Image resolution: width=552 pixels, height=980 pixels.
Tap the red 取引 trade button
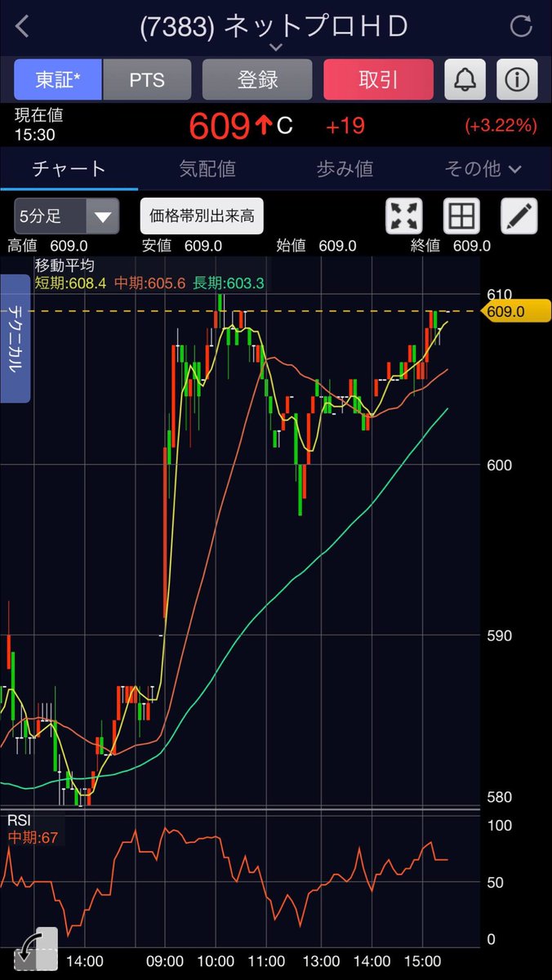pyautogui.click(x=378, y=80)
